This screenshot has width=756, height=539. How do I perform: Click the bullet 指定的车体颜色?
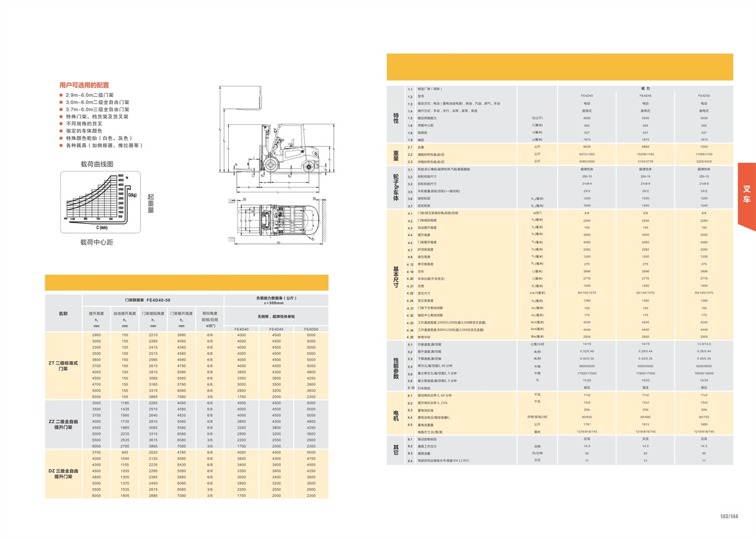click(x=80, y=131)
